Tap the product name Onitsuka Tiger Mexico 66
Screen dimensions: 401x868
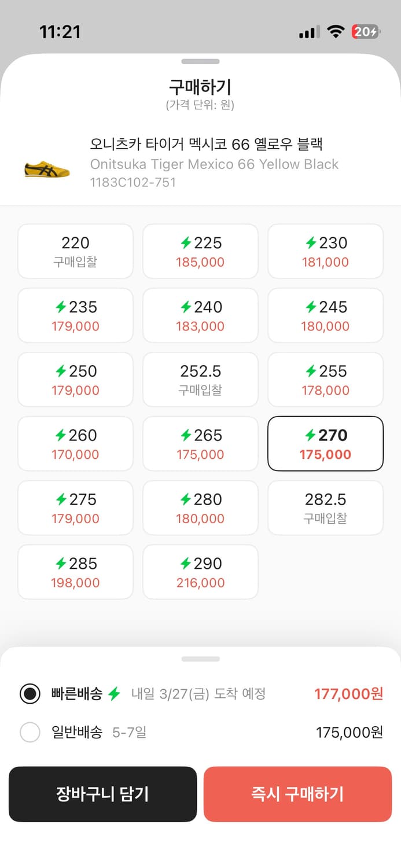214,164
